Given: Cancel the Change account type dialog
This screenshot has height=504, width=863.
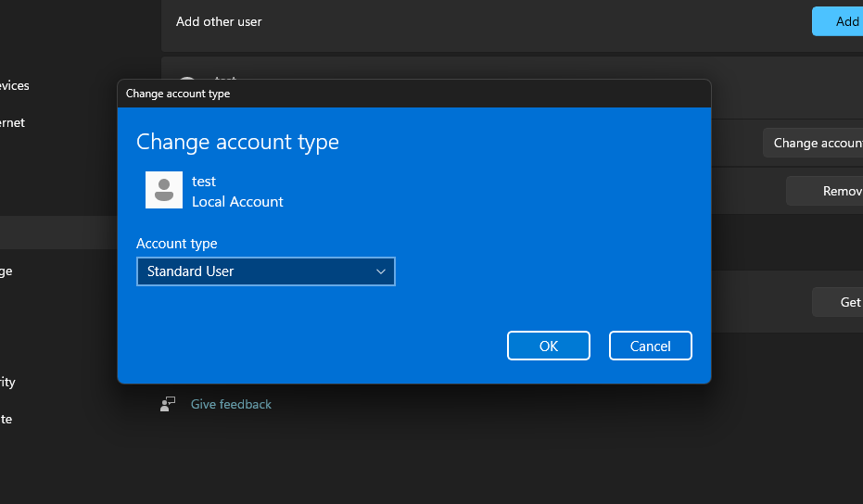Looking at the screenshot, I should point(650,346).
